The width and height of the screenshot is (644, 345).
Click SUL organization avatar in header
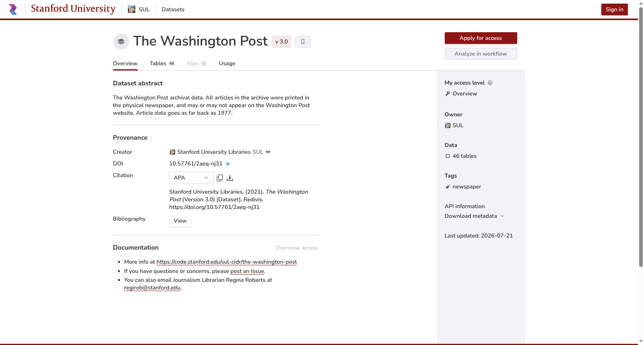point(132,9)
